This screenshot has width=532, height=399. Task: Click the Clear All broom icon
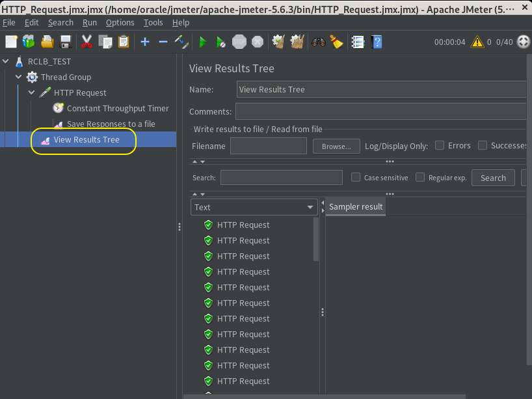[298, 42]
